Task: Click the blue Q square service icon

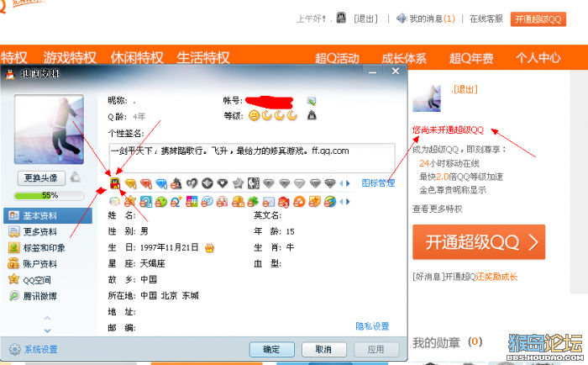Action: coord(146,202)
